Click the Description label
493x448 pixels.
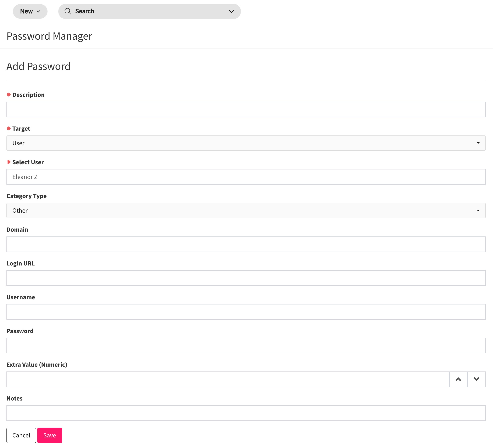[x=28, y=95]
